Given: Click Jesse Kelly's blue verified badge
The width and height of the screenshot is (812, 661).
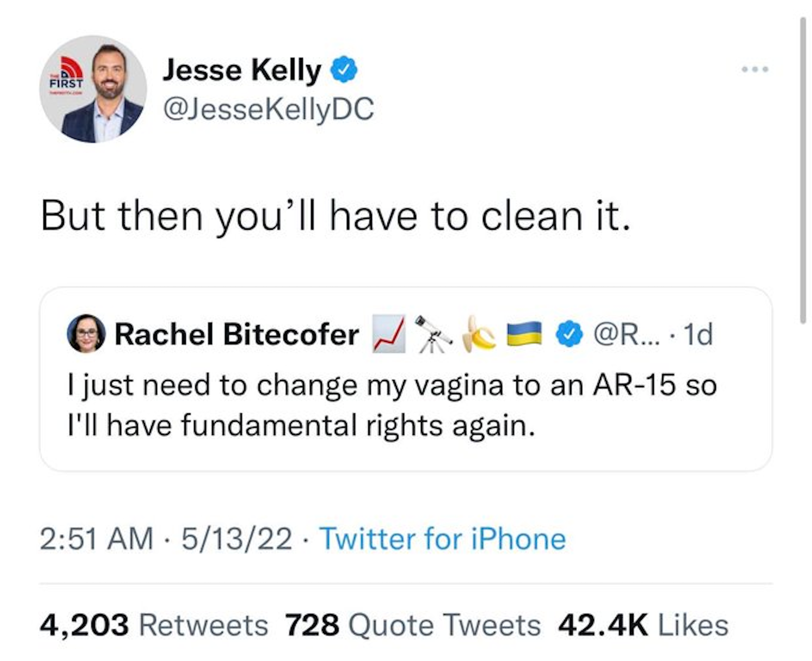Looking at the screenshot, I should pyautogui.click(x=345, y=69).
